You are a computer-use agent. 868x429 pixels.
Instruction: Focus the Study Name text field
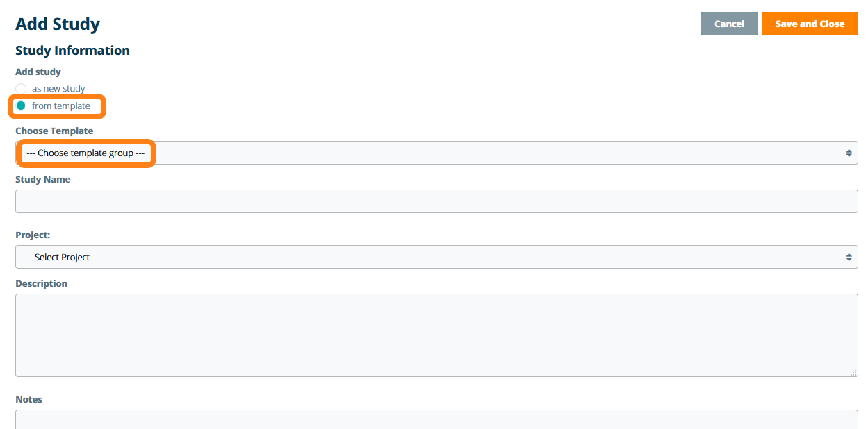[x=436, y=201]
